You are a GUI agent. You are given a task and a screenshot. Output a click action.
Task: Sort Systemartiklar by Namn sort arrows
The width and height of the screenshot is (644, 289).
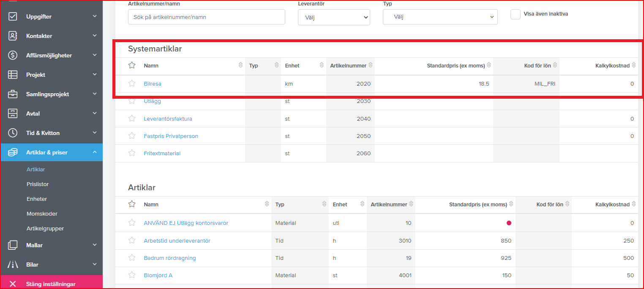[x=240, y=65]
